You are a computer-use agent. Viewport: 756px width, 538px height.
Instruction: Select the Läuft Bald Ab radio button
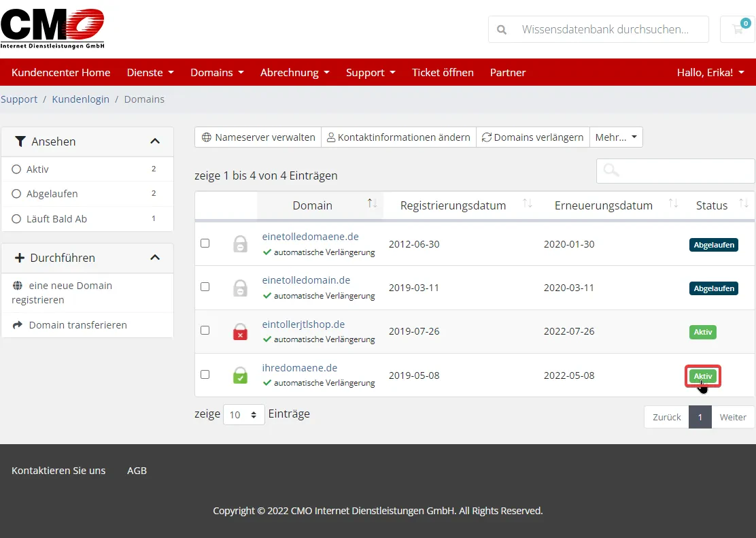click(16, 218)
